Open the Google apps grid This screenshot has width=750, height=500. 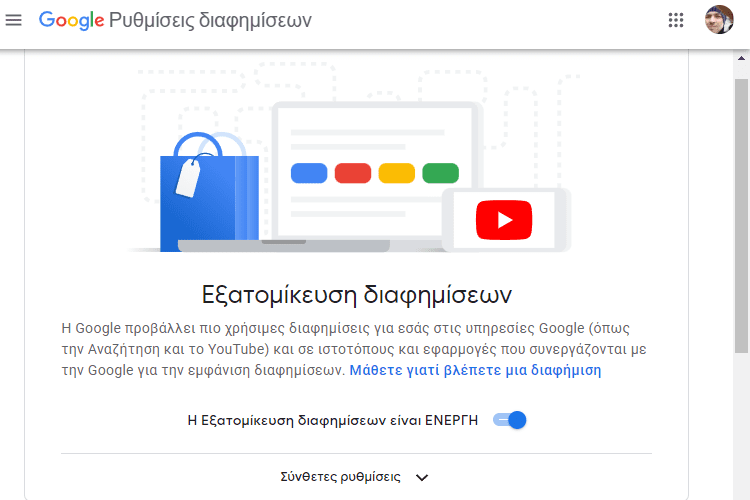coord(676,20)
